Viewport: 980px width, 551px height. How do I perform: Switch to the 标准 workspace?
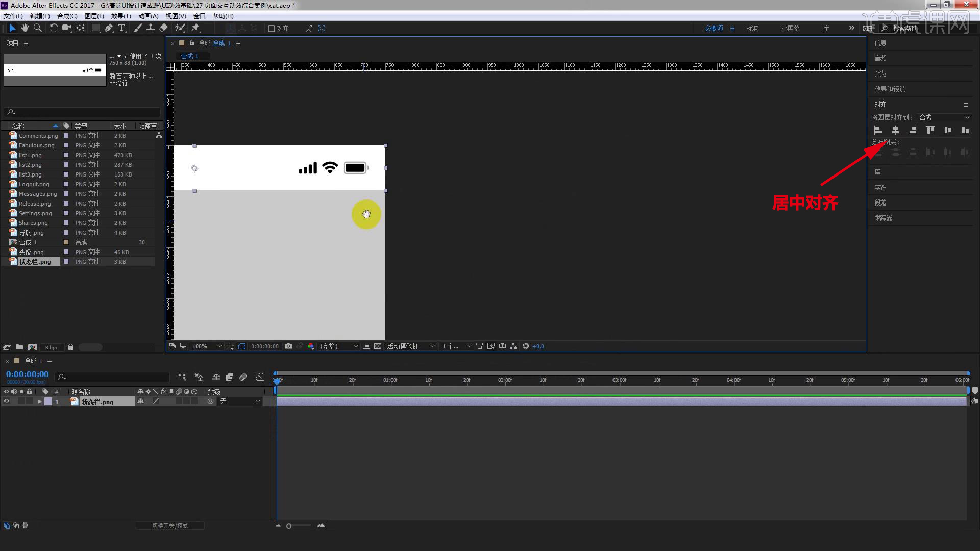click(752, 29)
